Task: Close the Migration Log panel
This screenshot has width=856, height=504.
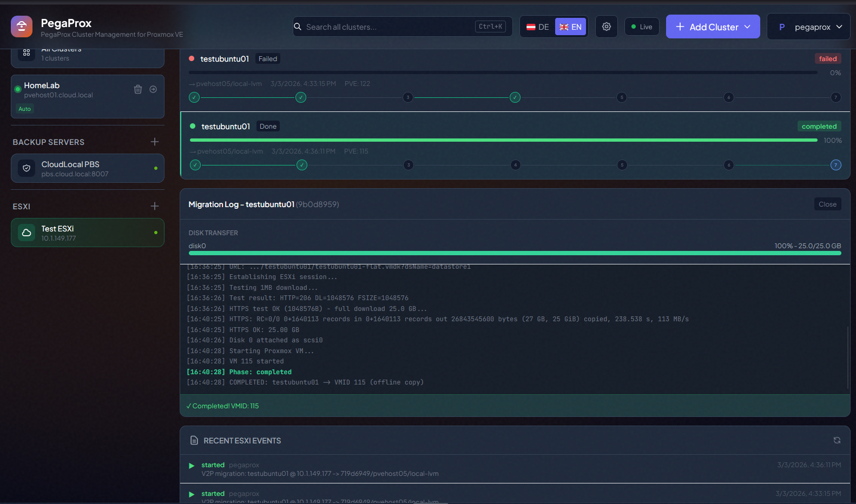Action: point(827,204)
